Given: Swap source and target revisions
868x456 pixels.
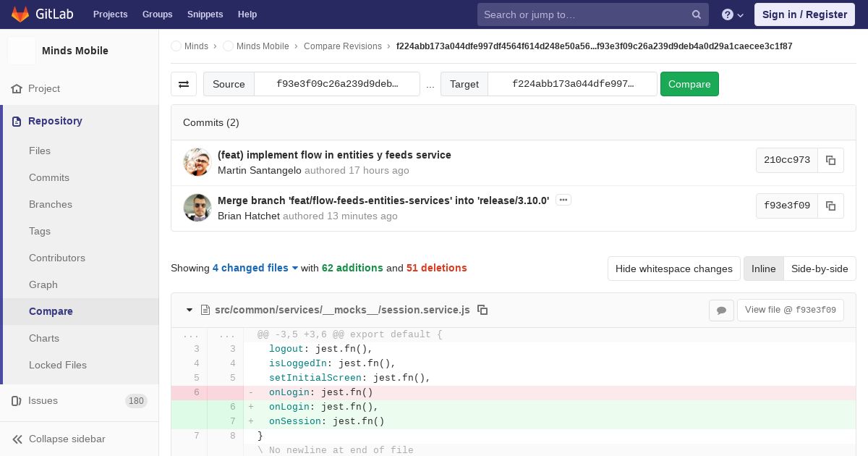Looking at the screenshot, I should tap(184, 84).
